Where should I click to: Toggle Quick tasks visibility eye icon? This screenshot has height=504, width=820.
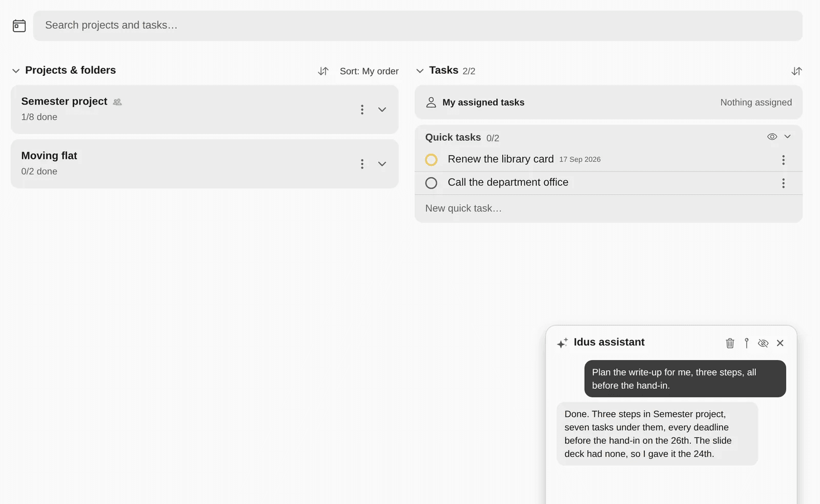point(772,137)
